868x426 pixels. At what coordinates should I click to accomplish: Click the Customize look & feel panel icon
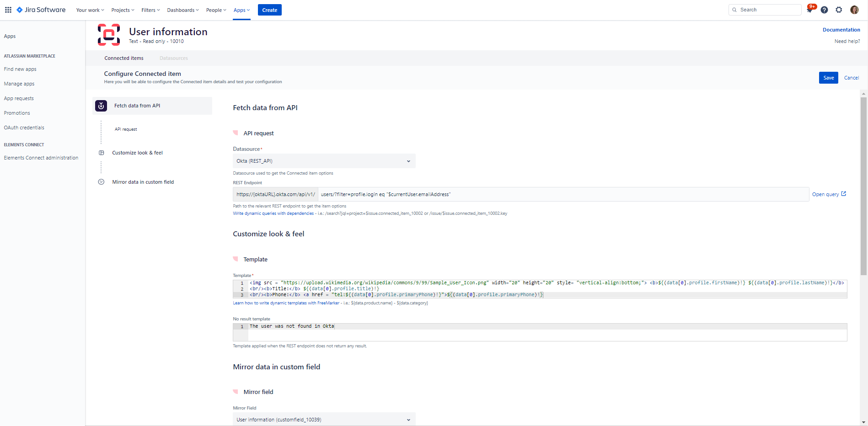[101, 152]
